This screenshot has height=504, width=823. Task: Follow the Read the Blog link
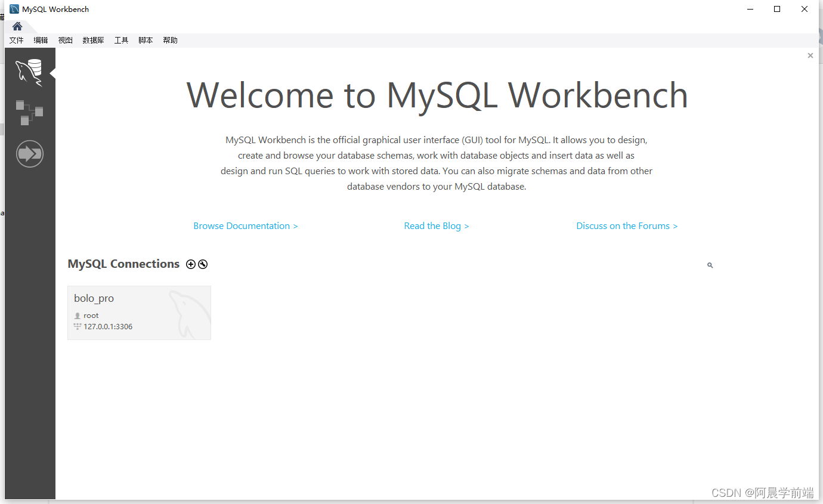click(437, 226)
